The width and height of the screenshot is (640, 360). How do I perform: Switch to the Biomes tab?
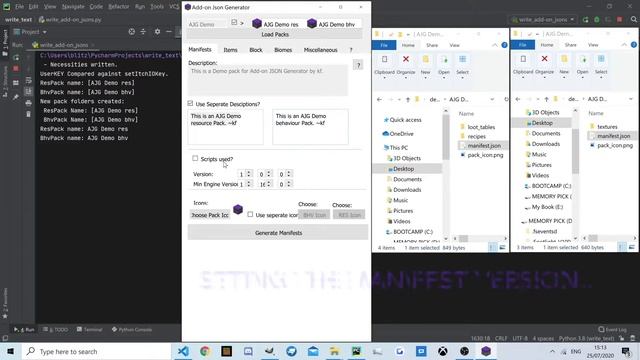coord(283,50)
